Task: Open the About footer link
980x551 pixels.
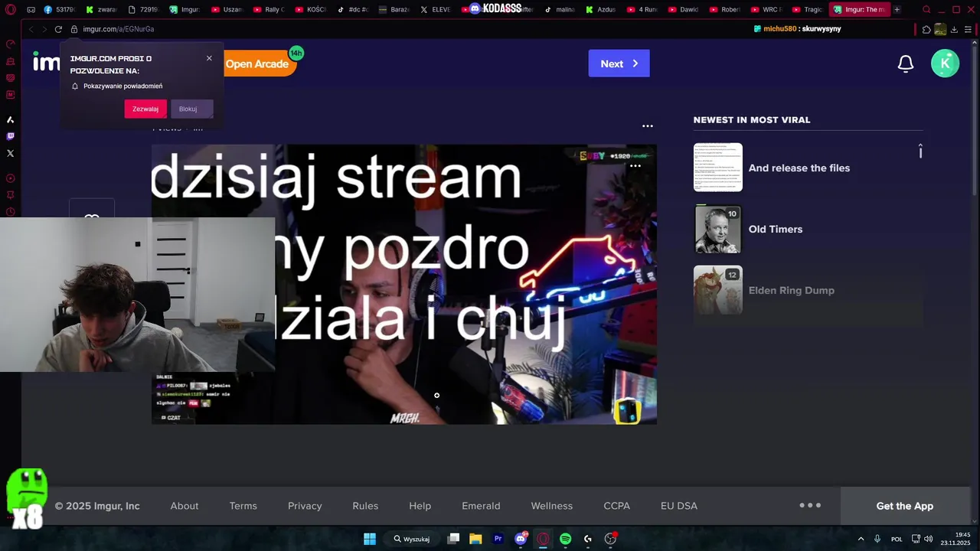Action: coord(185,506)
